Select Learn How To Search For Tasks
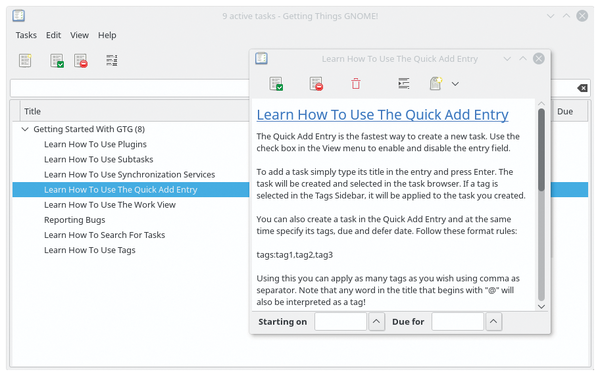The height and width of the screenshot is (376, 600). (104, 235)
